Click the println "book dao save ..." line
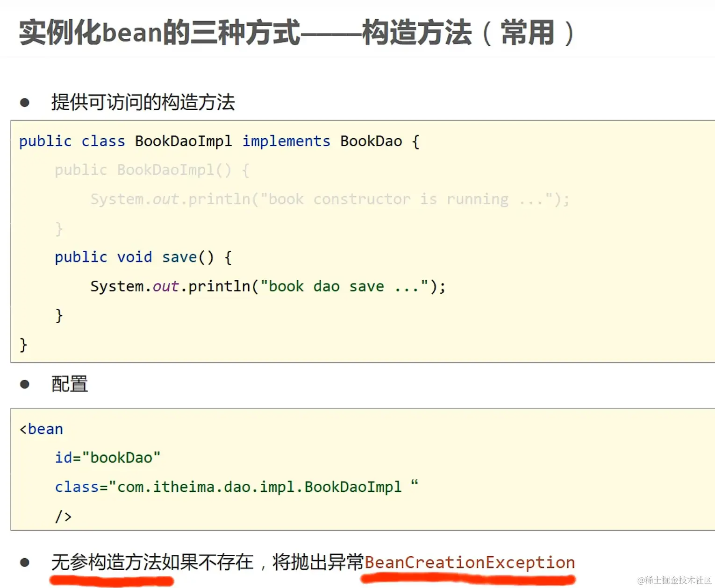The image size is (715, 588). point(268,286)
